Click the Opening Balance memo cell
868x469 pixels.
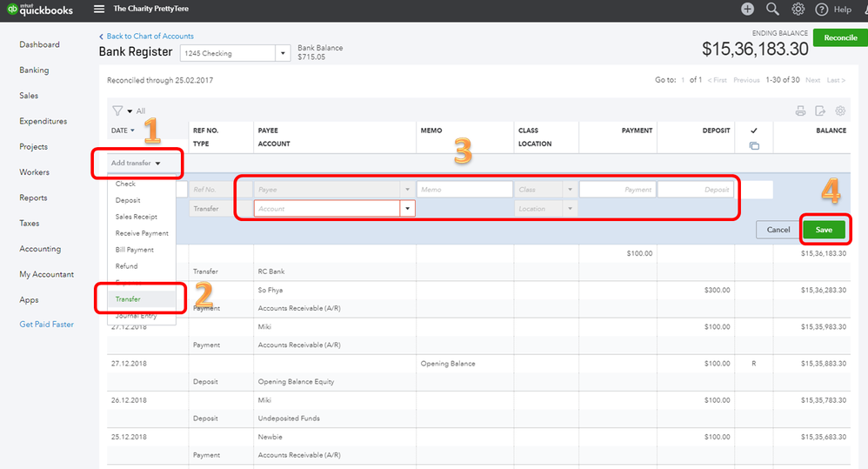[x=448, y=364]
